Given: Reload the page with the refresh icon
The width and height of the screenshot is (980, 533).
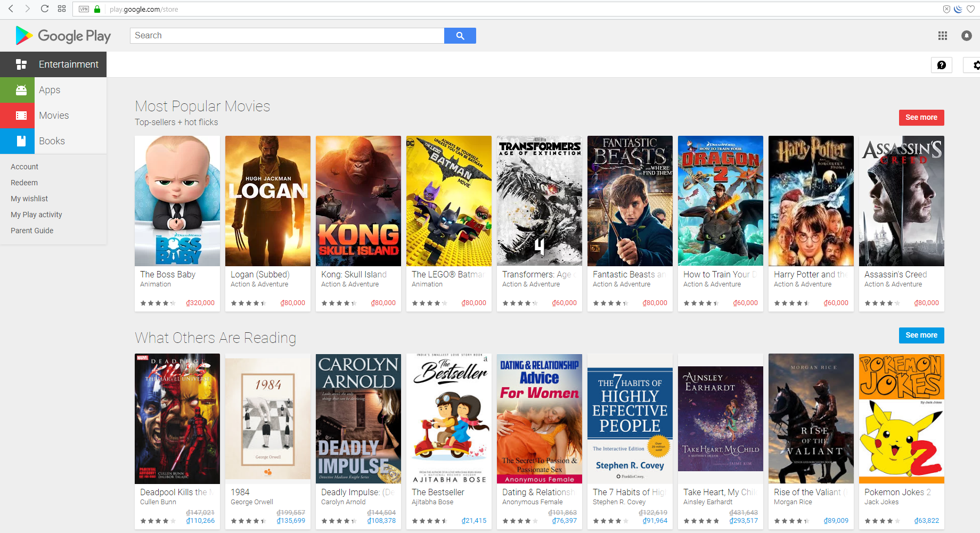Looking at the screenshot, I should (x=45, y=9).
